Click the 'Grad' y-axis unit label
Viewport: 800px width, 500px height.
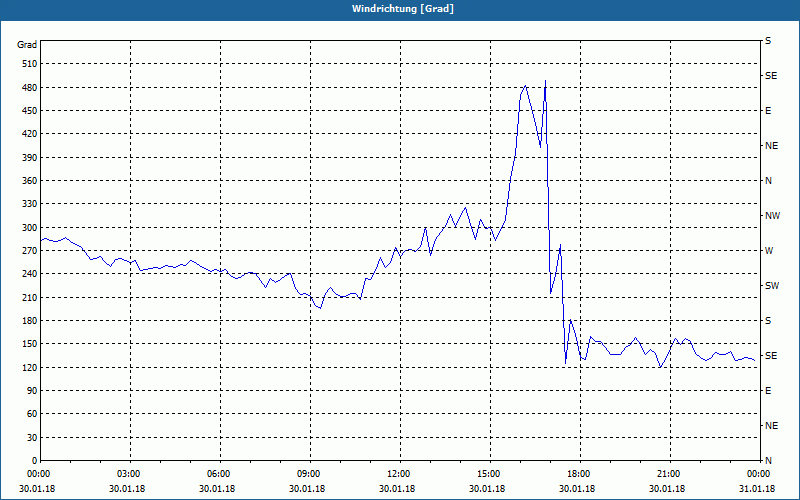(x=27, y=45)
